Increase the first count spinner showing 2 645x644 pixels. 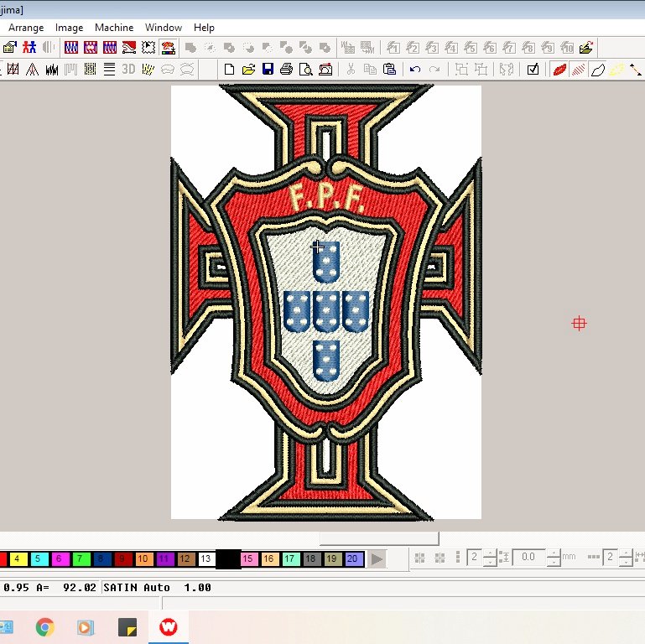click(490, 553)
